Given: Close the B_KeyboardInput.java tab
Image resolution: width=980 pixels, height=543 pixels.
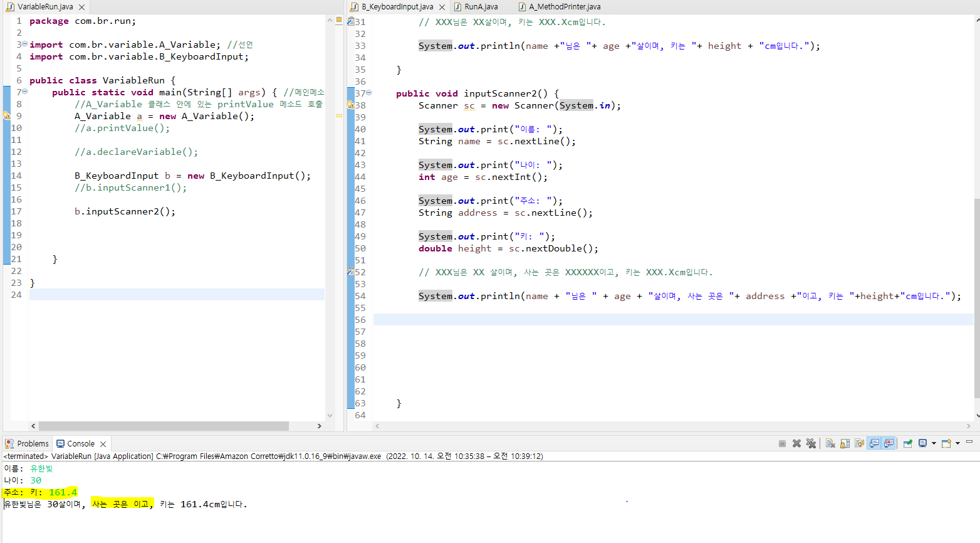Looking at the screenshot, I should [x=442, y=7].
